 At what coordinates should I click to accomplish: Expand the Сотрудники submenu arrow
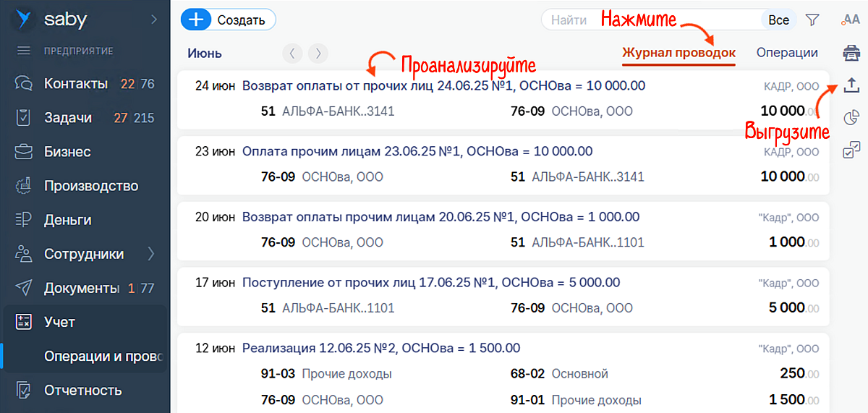[x=151, y=254]
